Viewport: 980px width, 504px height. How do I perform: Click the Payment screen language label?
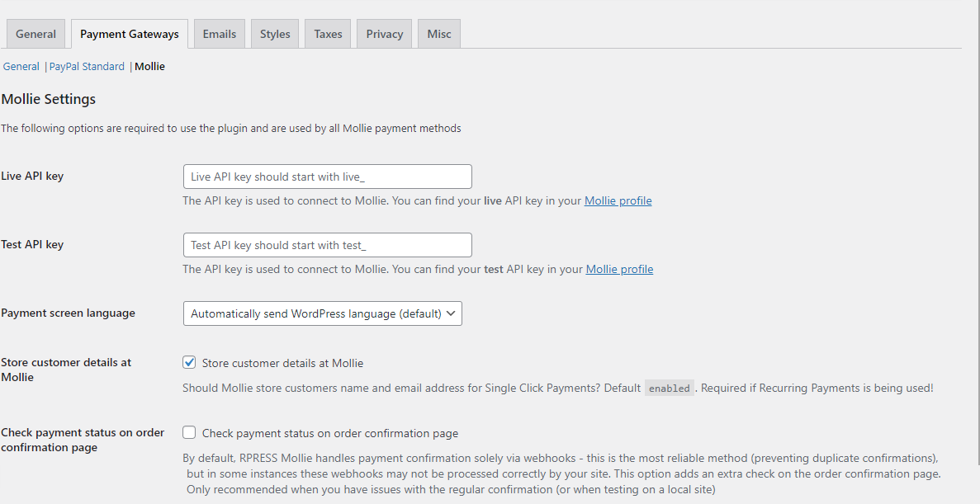click(69, 313)
